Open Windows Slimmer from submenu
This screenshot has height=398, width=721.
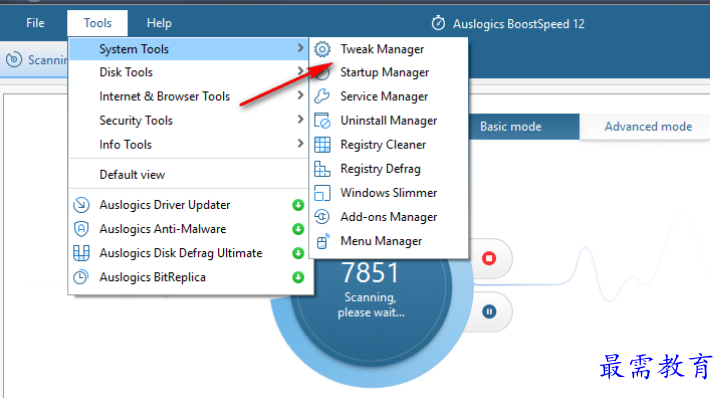pyautogui.click(x=389, y=193)
